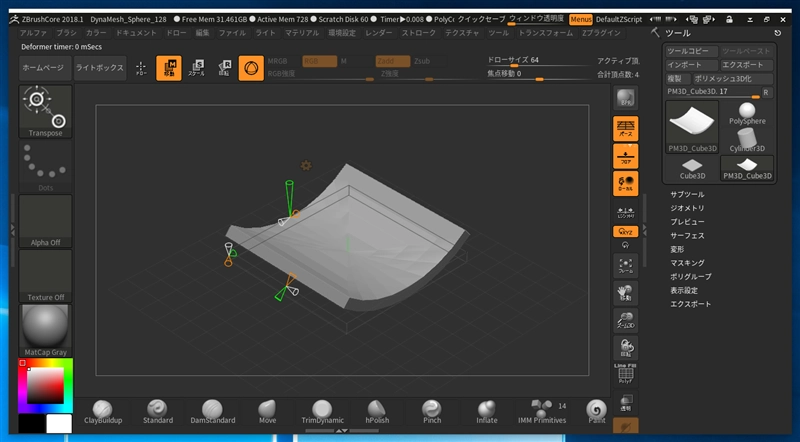Choose the hPolish brush

(x=377, y=412)
